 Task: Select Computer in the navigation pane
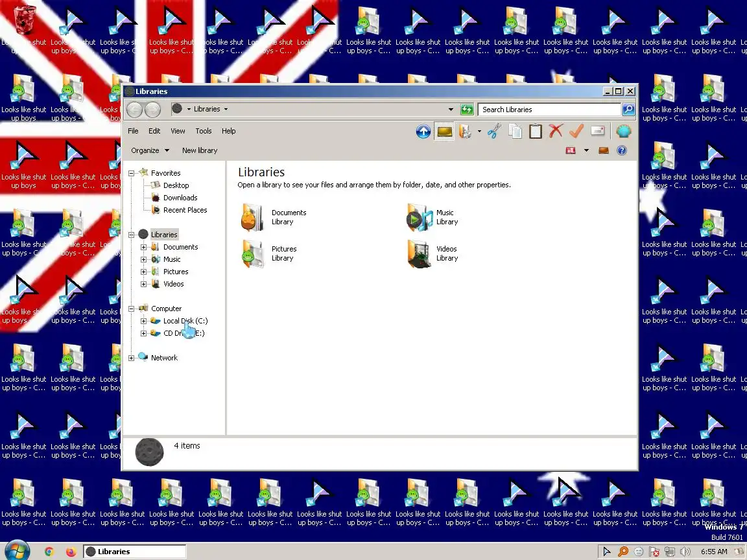pos(166,309)
